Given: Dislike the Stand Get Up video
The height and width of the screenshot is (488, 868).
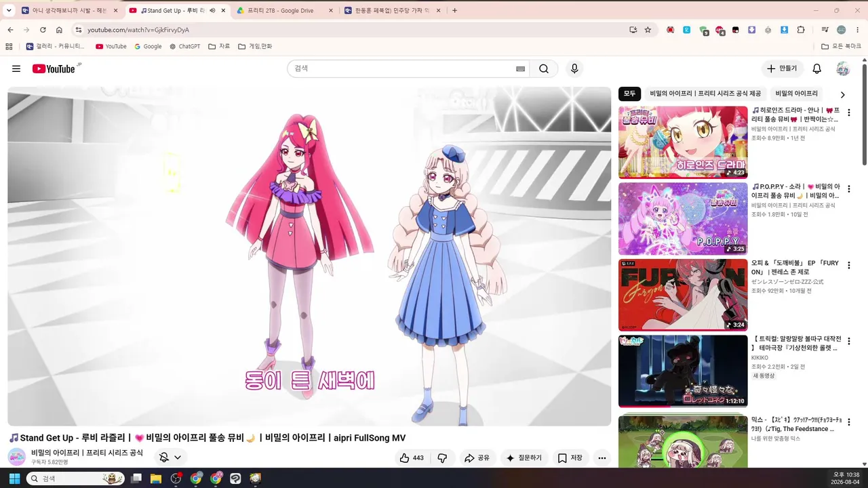Looking at the screenshot, I should coord(442,458).
